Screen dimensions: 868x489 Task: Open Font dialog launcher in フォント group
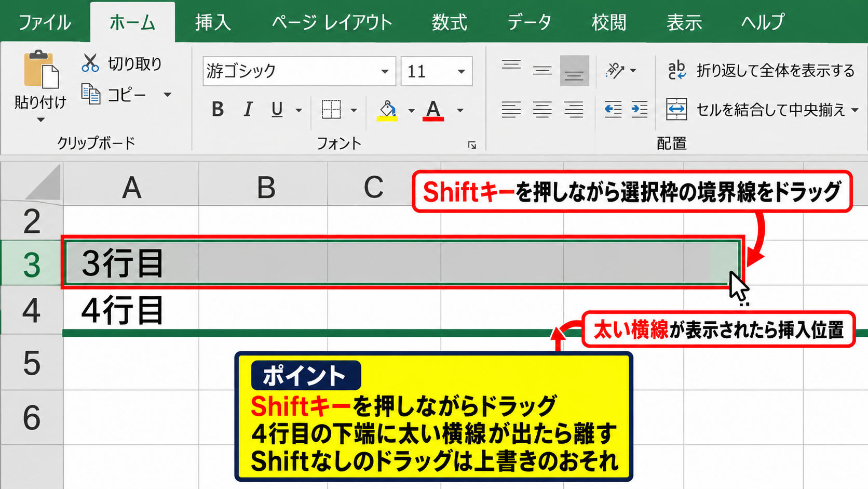pyautogui.click(x=472, y=146)
